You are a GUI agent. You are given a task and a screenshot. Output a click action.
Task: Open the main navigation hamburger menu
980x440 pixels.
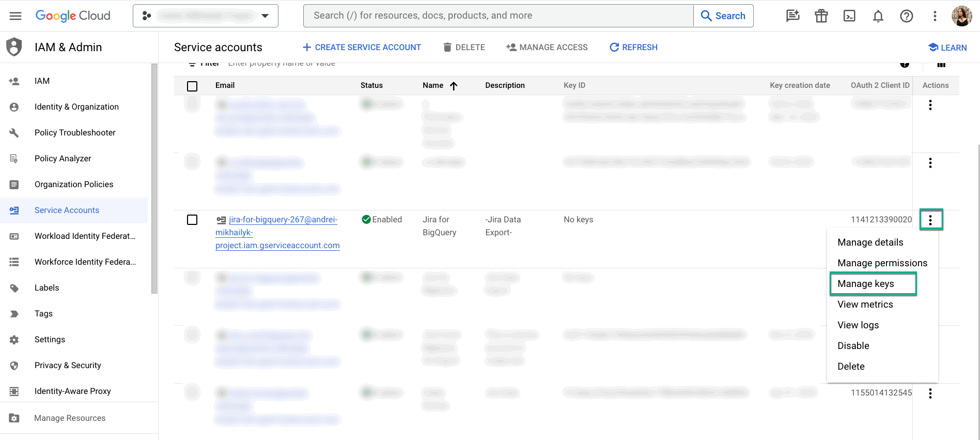(15, 16)
